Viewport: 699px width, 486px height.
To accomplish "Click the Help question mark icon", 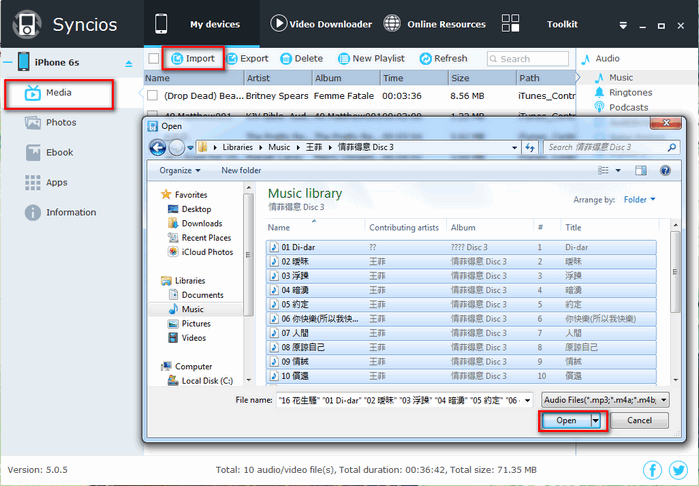I will 665,170.
